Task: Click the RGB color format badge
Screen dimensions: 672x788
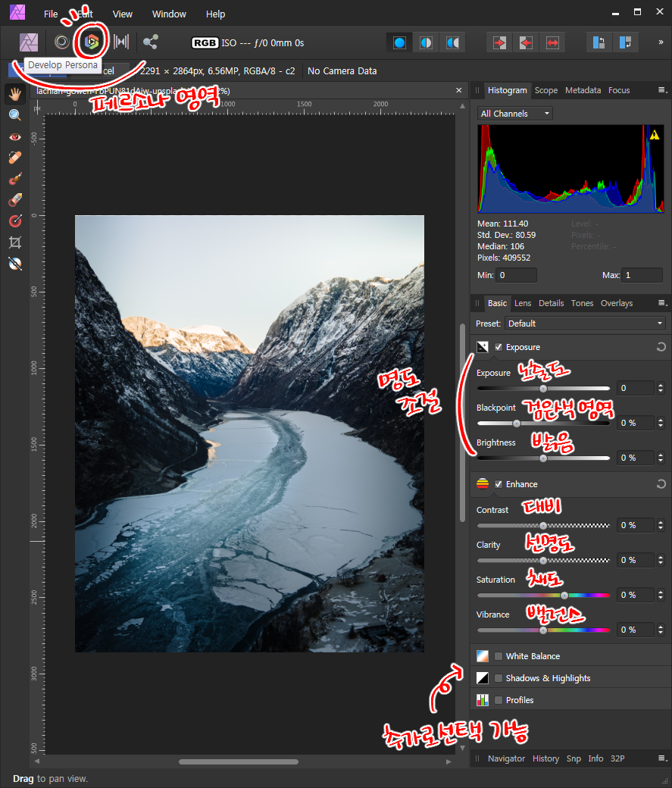Action: [x=205, y=42]
